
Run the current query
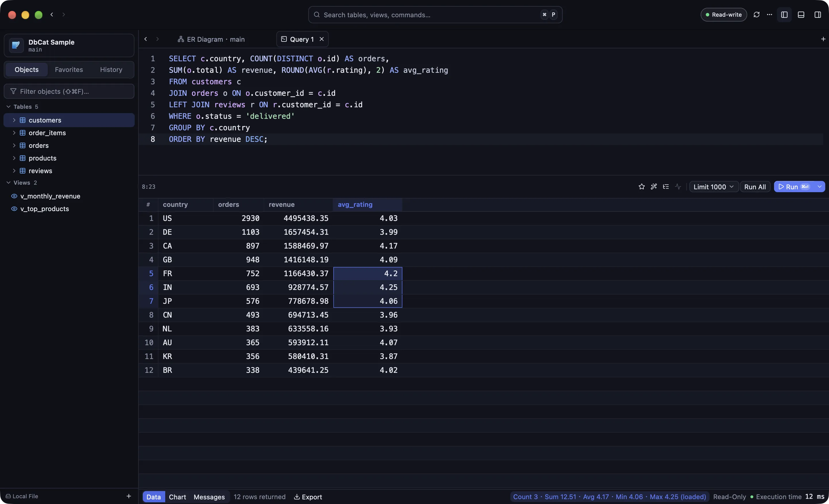[794, 187]
